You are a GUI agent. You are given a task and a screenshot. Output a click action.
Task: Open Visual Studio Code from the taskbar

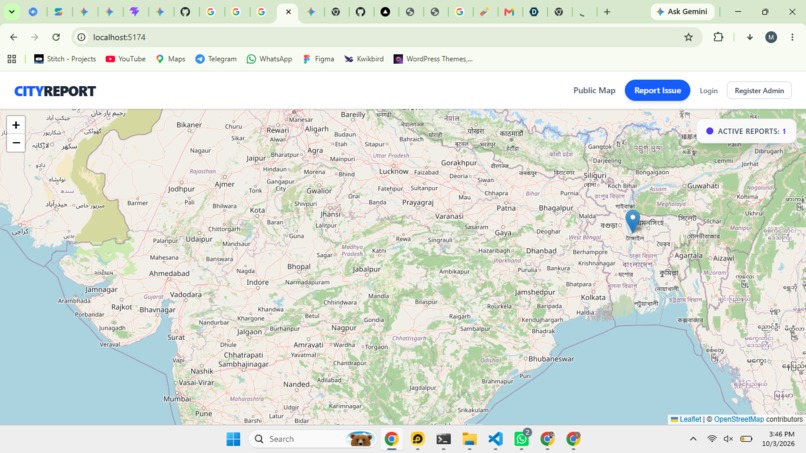pos(496,439)
